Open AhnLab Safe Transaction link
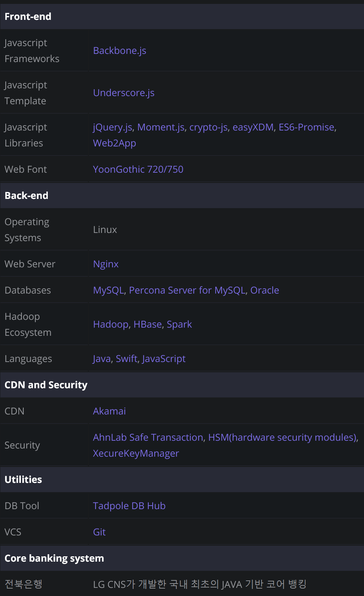 click(x=148, y=438)
